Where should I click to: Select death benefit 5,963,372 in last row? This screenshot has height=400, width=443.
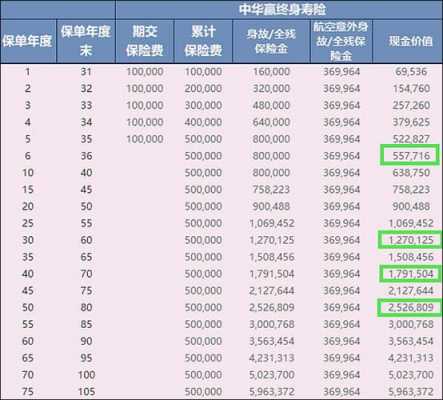[271, 391]
